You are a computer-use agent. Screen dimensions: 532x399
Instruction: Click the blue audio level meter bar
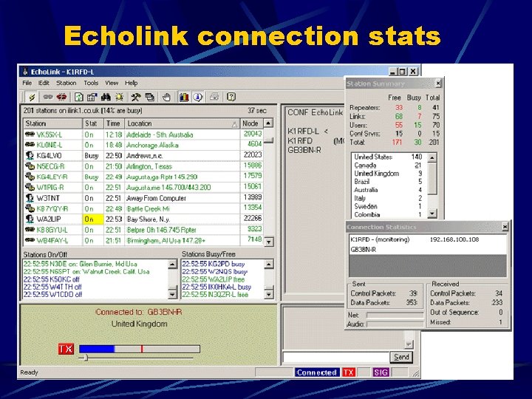click(x=97, y=349)
